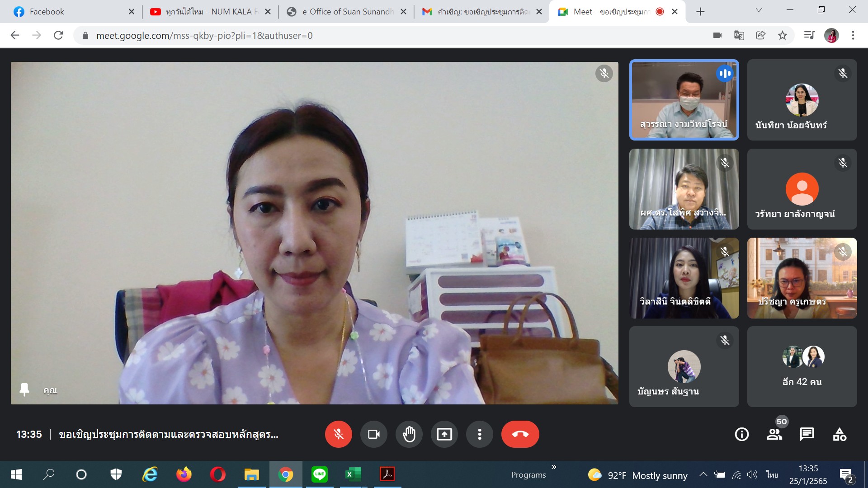This screenshot has width=868, height=488.
Task: Open LINE app from taskbar
Action: [x=320, y=474]
